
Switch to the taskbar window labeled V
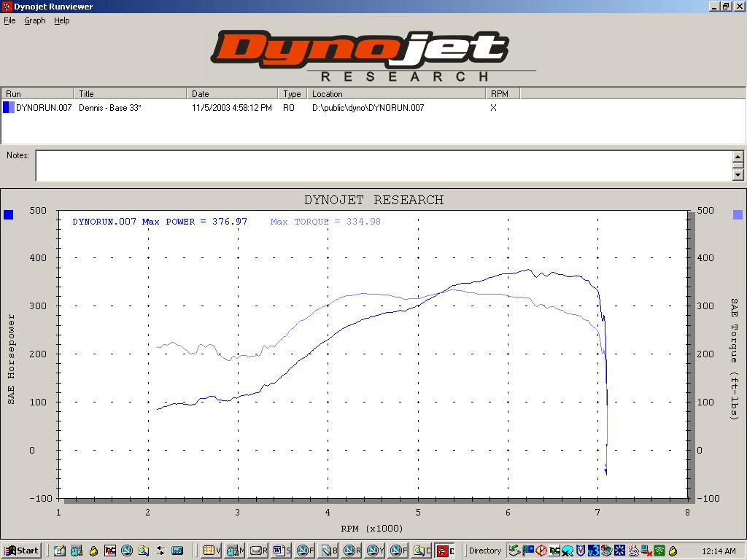[x=212, y=551]
